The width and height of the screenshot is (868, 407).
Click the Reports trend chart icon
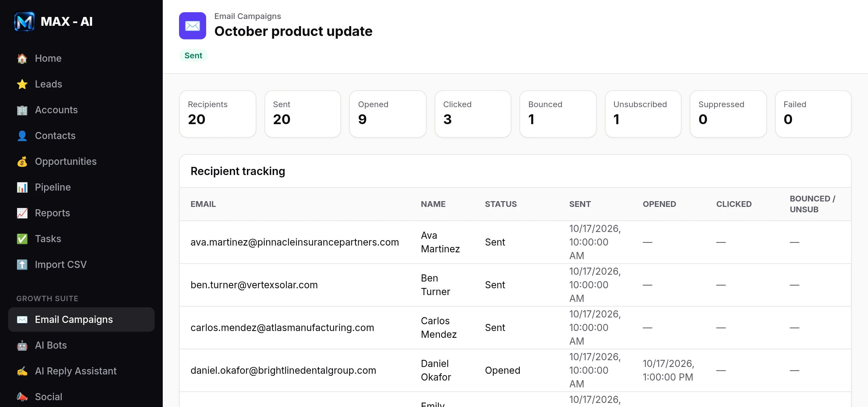22,213
